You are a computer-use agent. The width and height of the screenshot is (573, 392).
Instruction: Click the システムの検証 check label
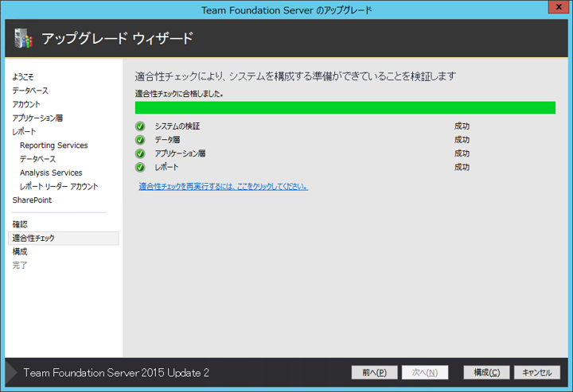pyautogui.click(x=177, y=126)
